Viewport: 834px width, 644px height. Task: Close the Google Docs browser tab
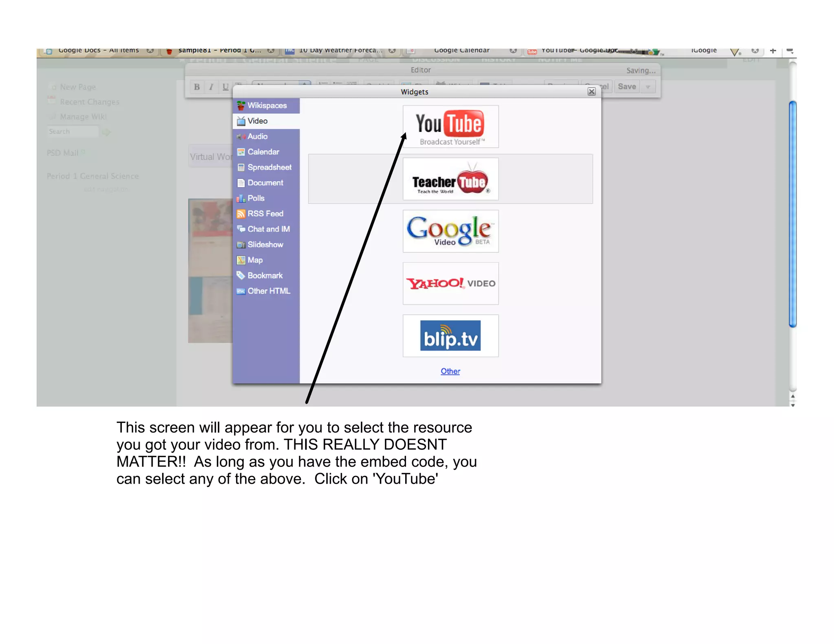pos(150,50)
